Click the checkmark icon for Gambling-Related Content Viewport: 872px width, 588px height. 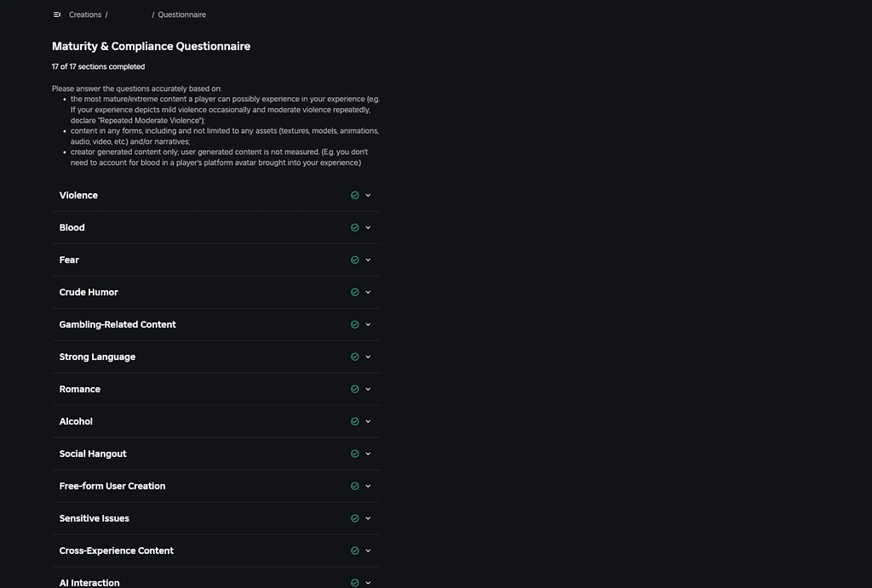point(354,324)
